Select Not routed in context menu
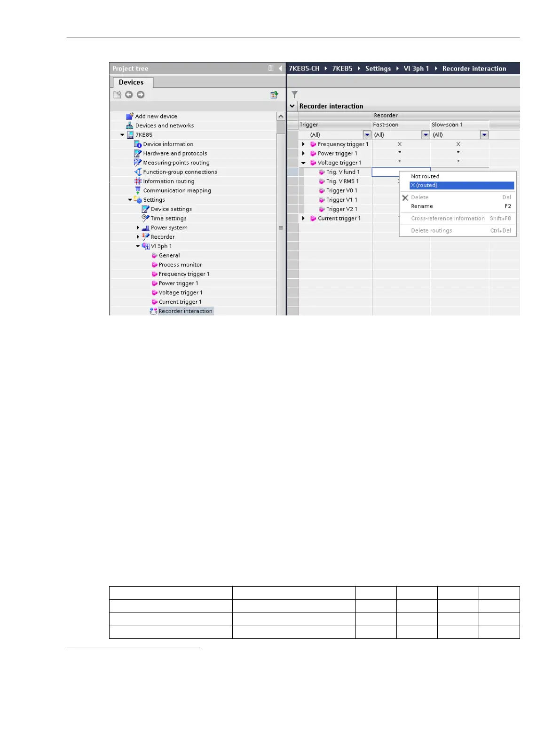This screenshot has width=560, height=746. point(457,176)
